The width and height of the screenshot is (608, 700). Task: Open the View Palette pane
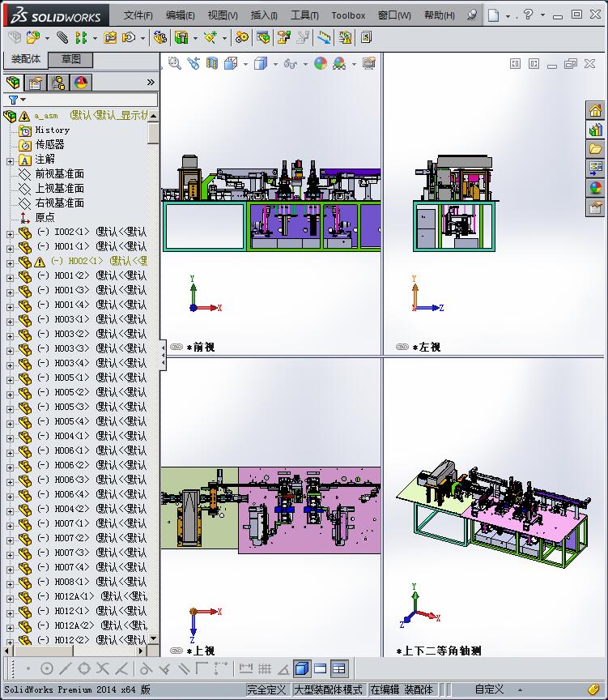tap(596, 169)
